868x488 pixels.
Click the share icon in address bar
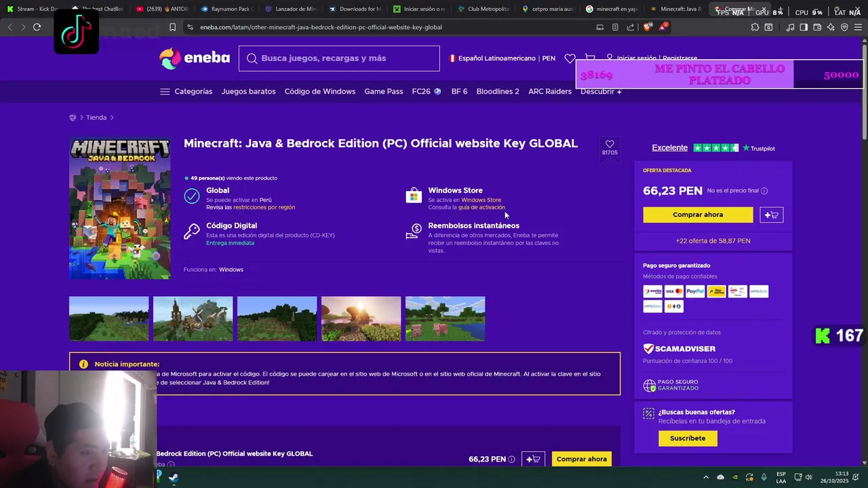click(x=631, y=27)
